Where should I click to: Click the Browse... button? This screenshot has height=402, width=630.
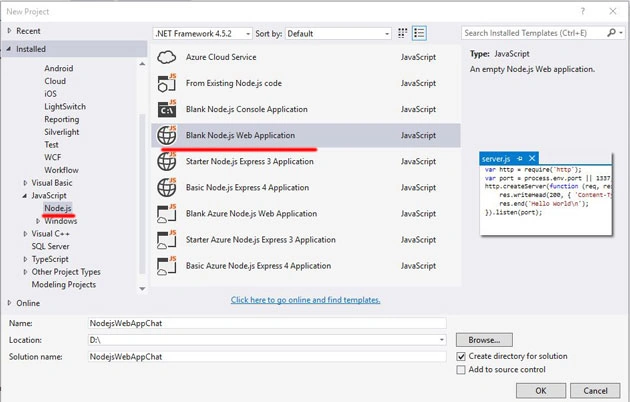[484, 340]
